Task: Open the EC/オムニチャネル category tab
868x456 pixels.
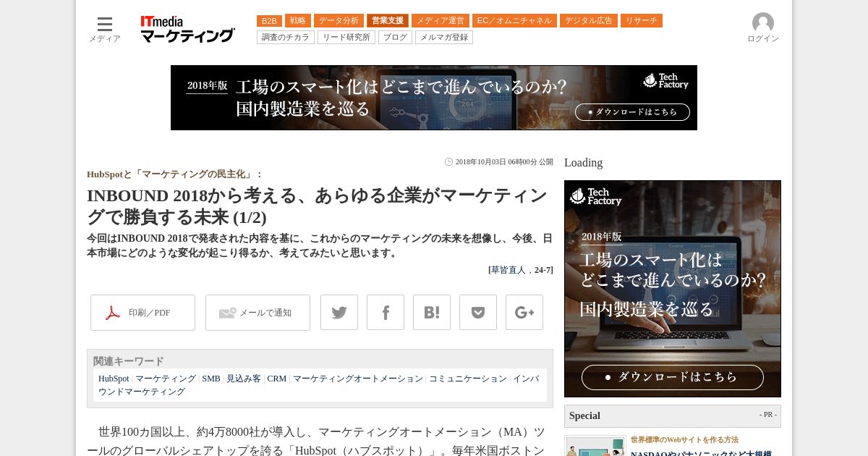Action: click(x=514, y=21)
